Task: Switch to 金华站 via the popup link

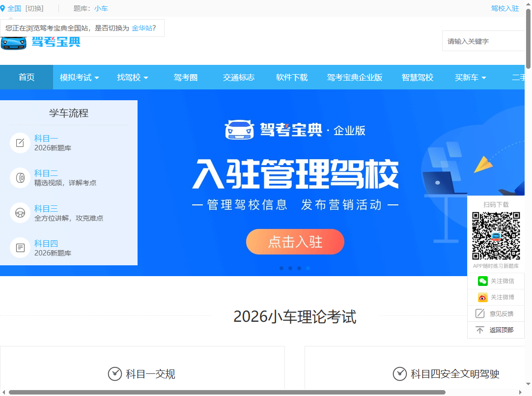Action: (142, 28)
